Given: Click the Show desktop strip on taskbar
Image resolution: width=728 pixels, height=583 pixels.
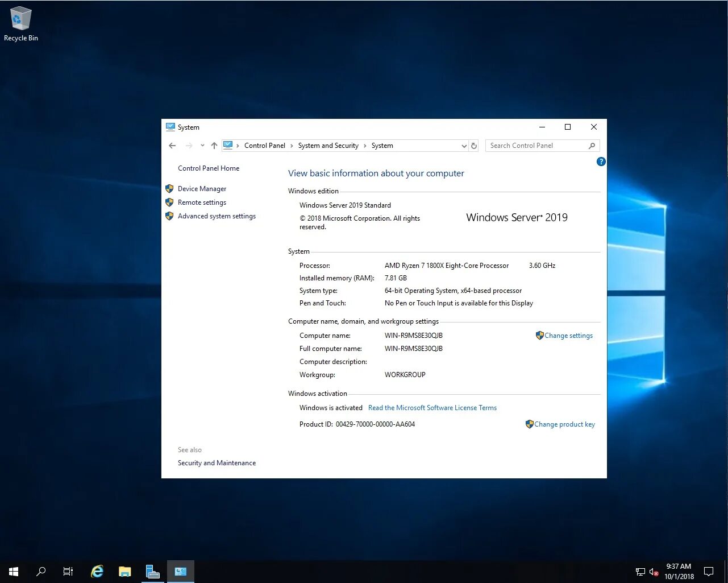Looking at the screenshot, I should tap(726, 572).
